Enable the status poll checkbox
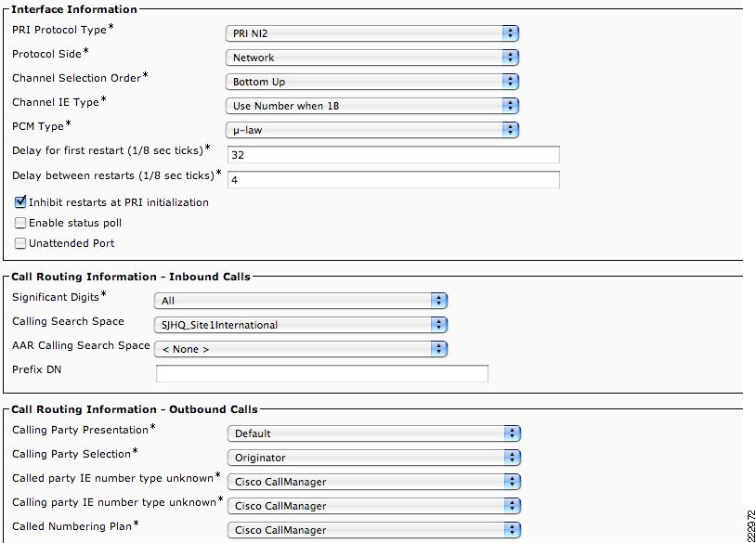Image resolution: width=756 pixels, height=543 pixels. click(x=20, y=223)
